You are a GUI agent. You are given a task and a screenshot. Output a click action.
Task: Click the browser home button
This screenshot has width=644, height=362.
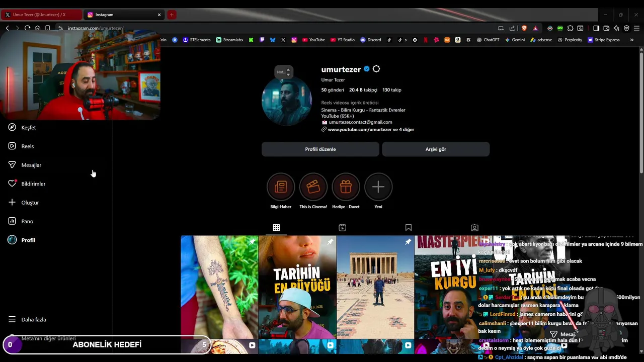click(x=37, y=28)
